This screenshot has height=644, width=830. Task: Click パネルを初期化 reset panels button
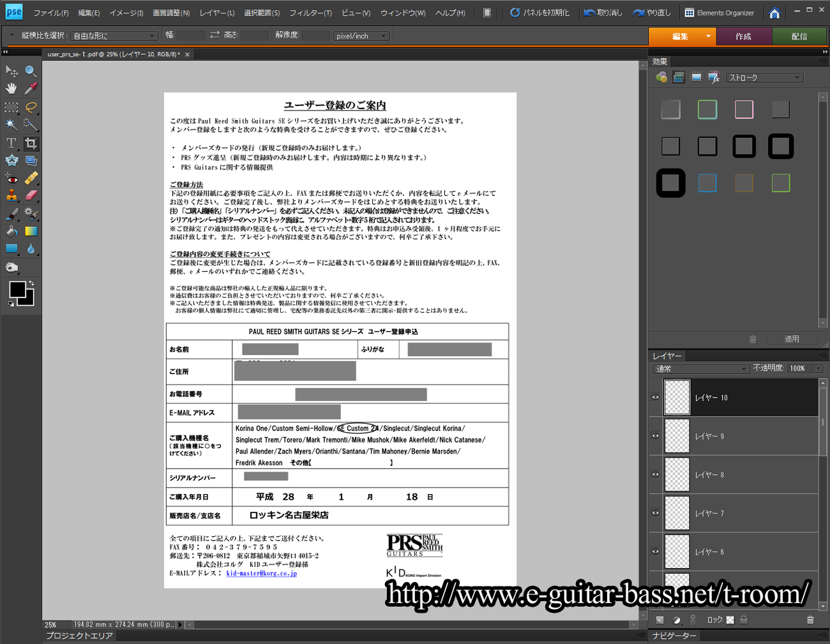(x=539, y=13)
